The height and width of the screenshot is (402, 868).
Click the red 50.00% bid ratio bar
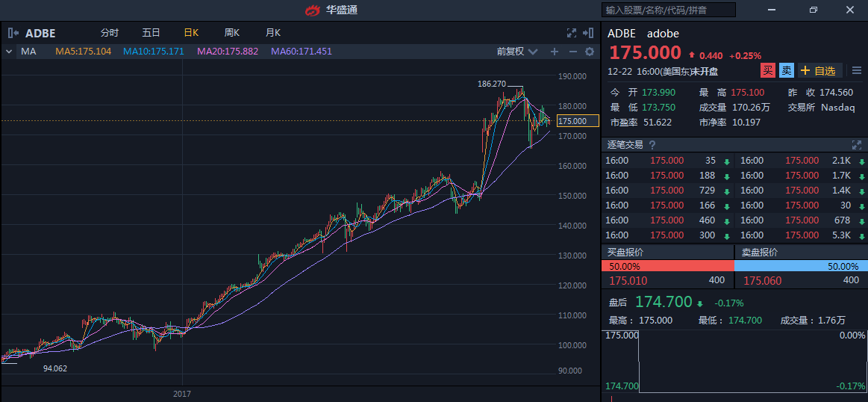(667, 266)
